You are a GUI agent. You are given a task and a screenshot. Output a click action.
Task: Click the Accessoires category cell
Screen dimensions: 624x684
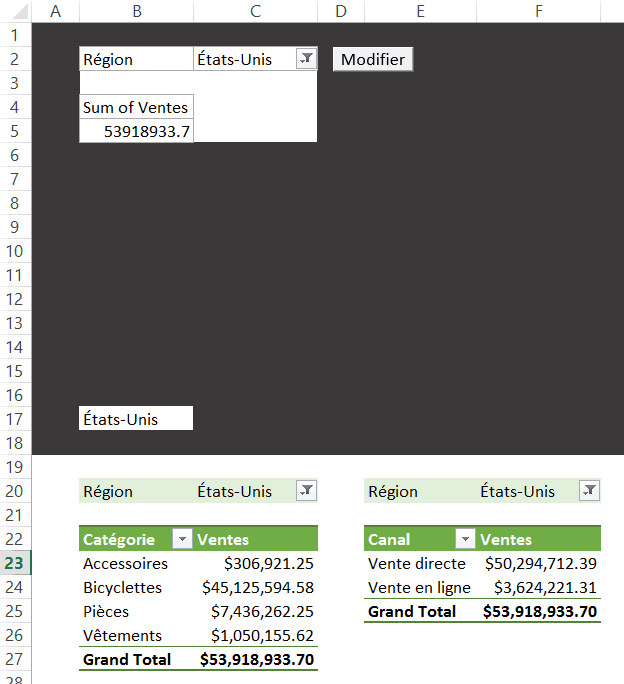click(x=126, y=563)
